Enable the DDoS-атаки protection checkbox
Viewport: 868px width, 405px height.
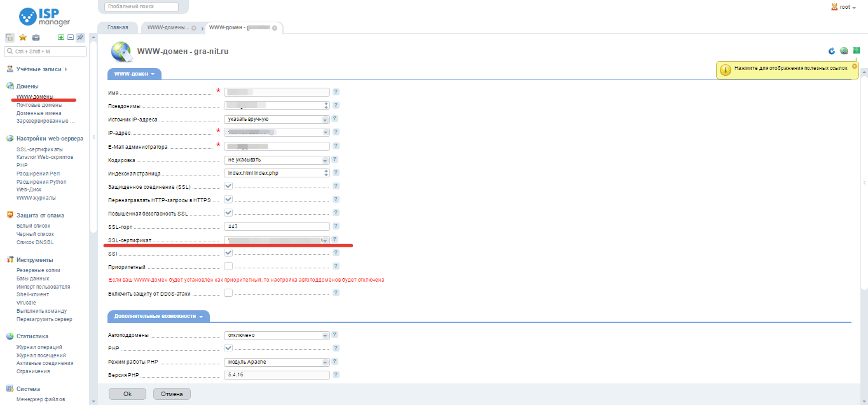coord(228,293)
